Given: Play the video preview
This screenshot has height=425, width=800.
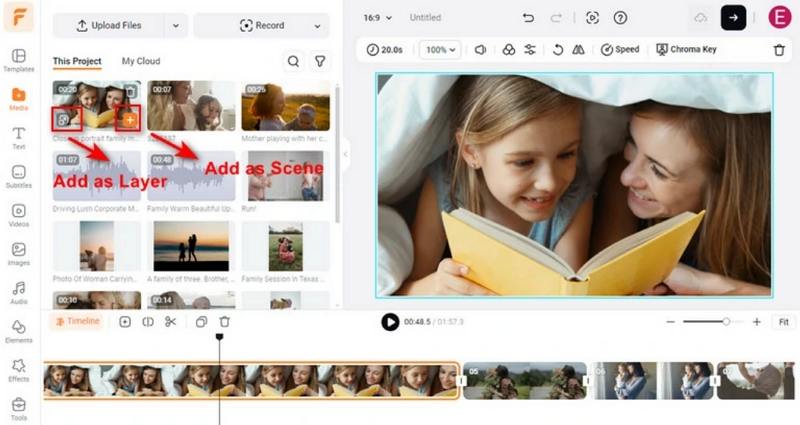Looking at the screenshot, I should (x=390, y=322).
